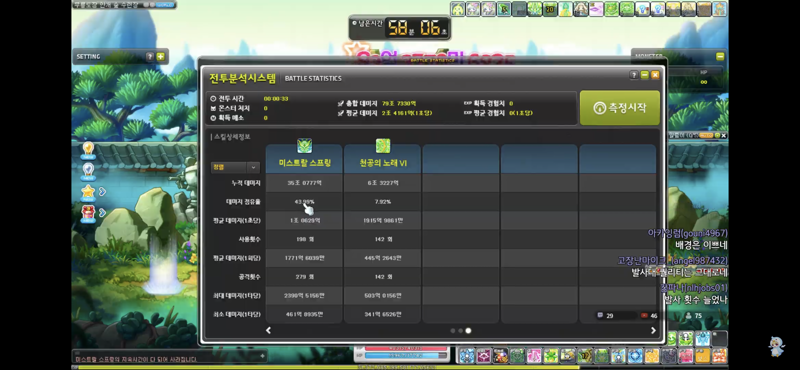
Task: Click the fairy mascot icon bottom right
Action: (777, 347)
